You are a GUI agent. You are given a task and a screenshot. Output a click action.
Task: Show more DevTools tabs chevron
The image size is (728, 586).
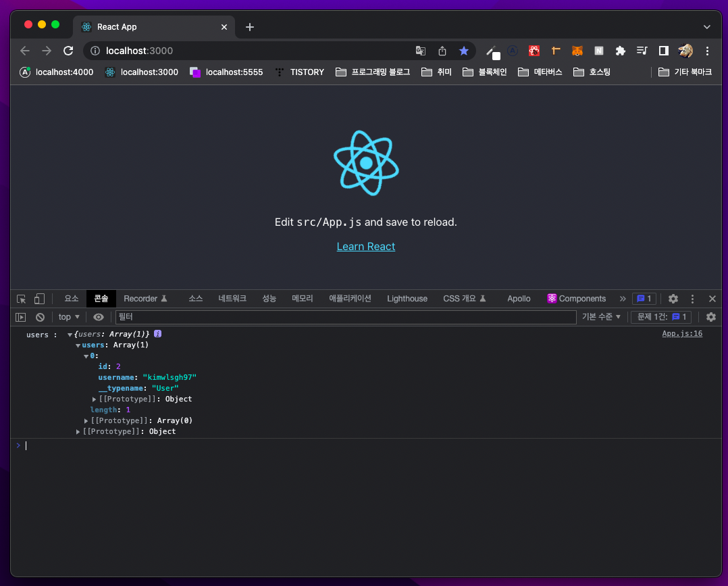click(623, 299)
